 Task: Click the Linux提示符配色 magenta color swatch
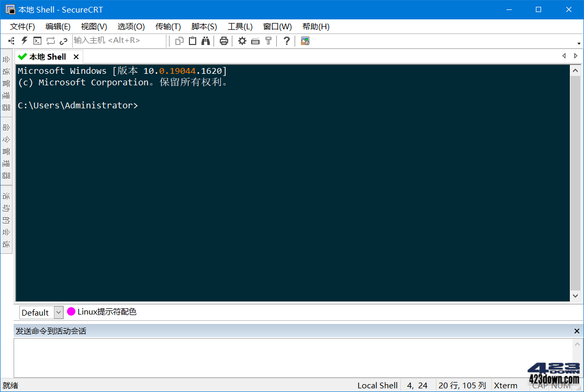click(71, 311)
